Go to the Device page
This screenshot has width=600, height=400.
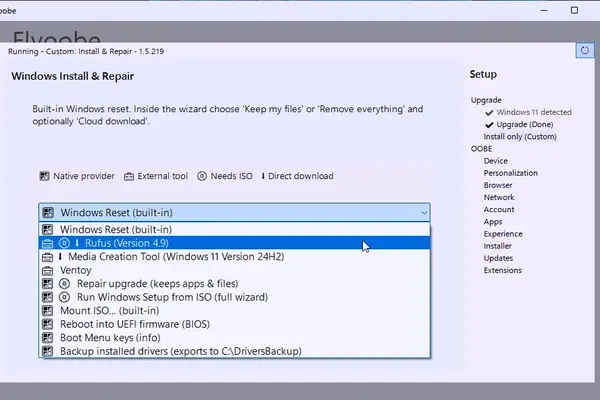496,161
